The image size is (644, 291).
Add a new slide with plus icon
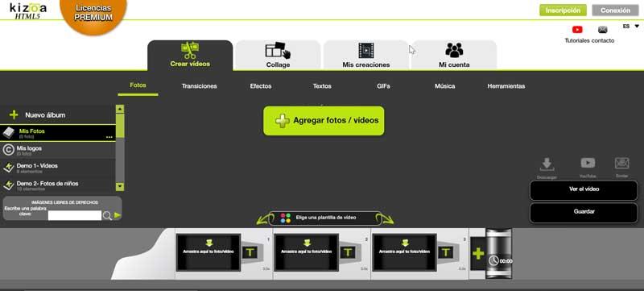[477, 253]
